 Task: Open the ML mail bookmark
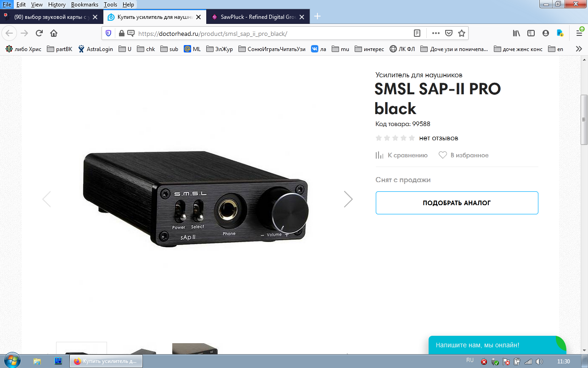pos(192,49)
